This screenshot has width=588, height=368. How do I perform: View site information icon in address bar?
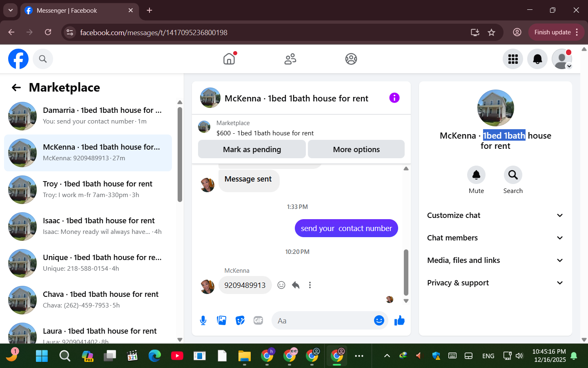tap(70, 32)
